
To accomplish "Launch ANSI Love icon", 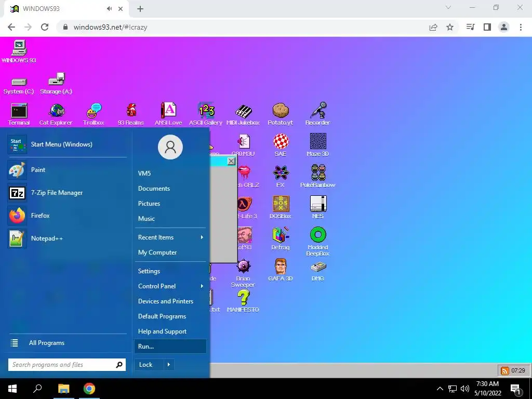I will point(168,114).
